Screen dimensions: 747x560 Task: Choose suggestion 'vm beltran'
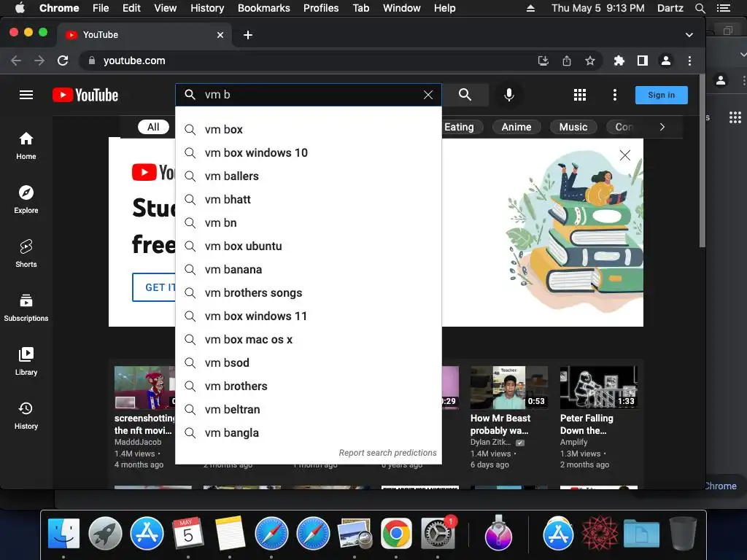(309, 410)
